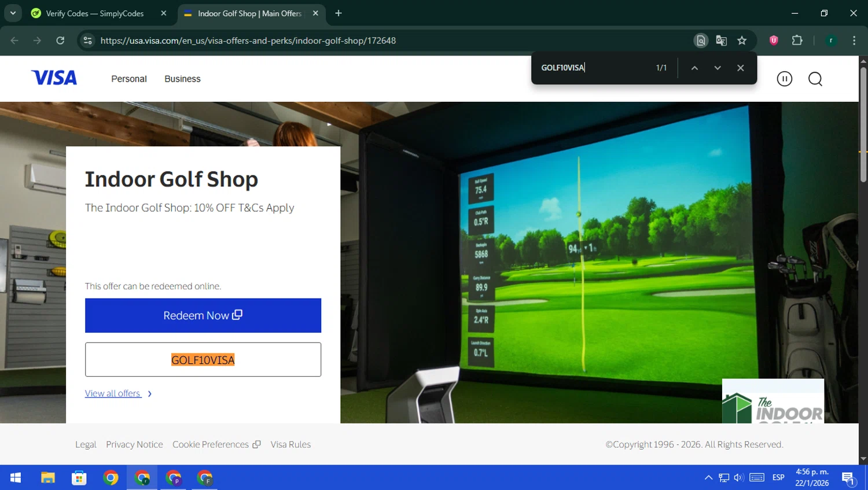Switch the ESP input language

(778, 477)
